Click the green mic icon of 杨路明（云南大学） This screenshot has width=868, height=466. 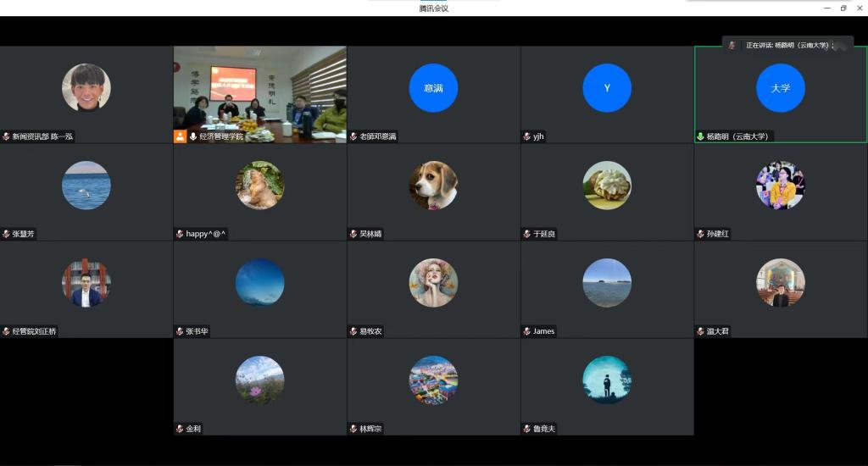pyautogui.click(x=700, y=136)
